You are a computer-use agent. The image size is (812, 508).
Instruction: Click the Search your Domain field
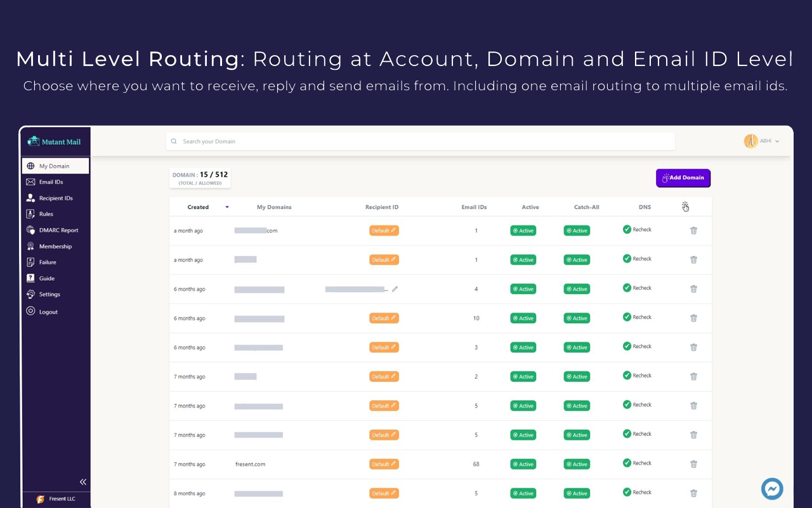[x=419, y=141]
